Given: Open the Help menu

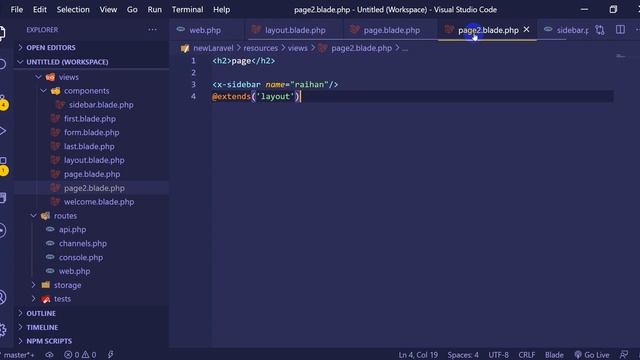Looking at the screenshot, I should [x=221, y=9].
